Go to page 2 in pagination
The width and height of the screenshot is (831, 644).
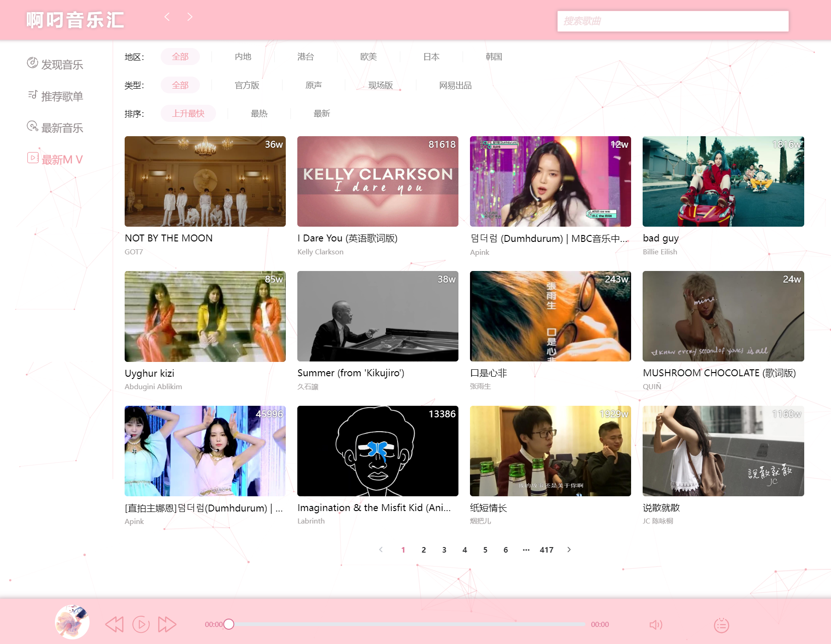tap(424, 550)
